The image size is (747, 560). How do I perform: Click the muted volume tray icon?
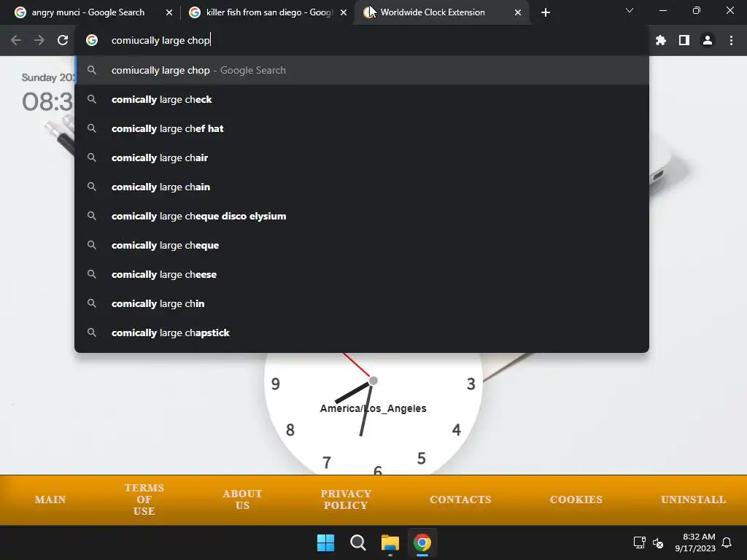tap(658, 542)
